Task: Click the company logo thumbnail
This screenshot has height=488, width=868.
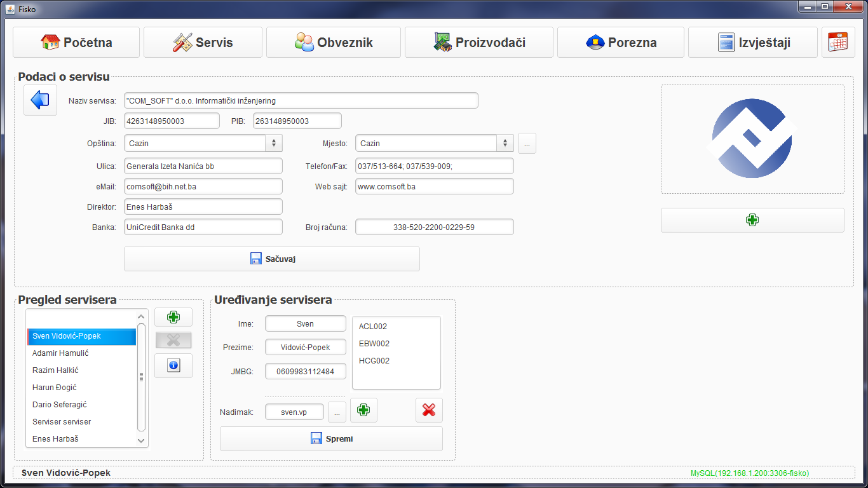Action: pos(752,139)
